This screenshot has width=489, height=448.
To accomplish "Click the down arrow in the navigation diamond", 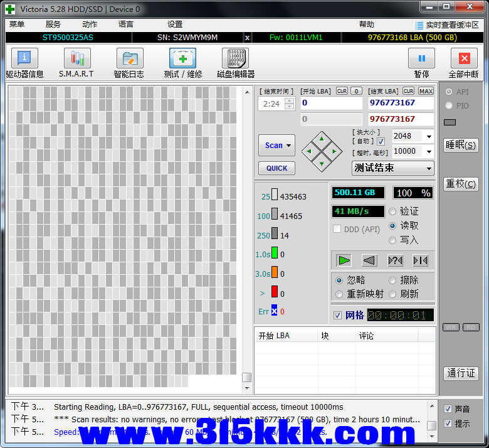I will click(322, 164).
